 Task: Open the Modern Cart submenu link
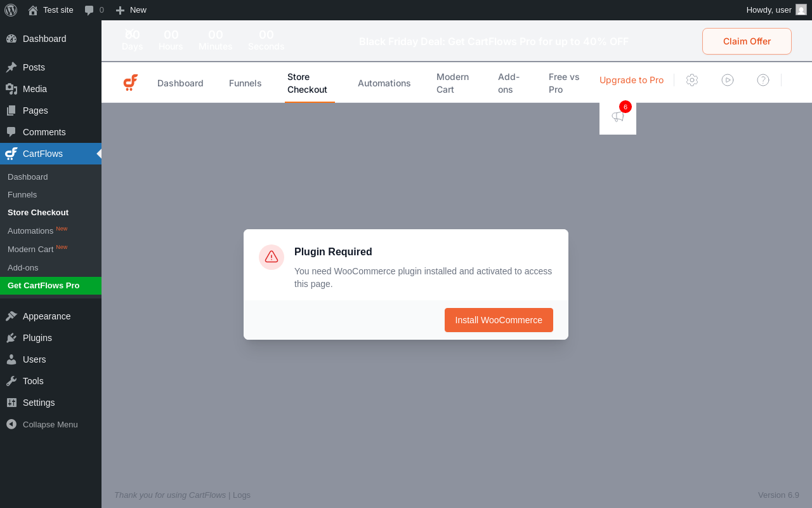click(37, 249)
